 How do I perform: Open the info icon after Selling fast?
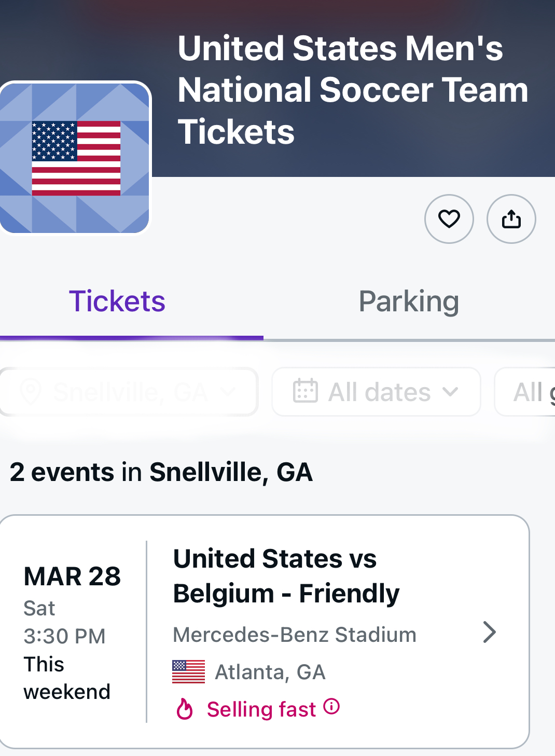[331, 706]
